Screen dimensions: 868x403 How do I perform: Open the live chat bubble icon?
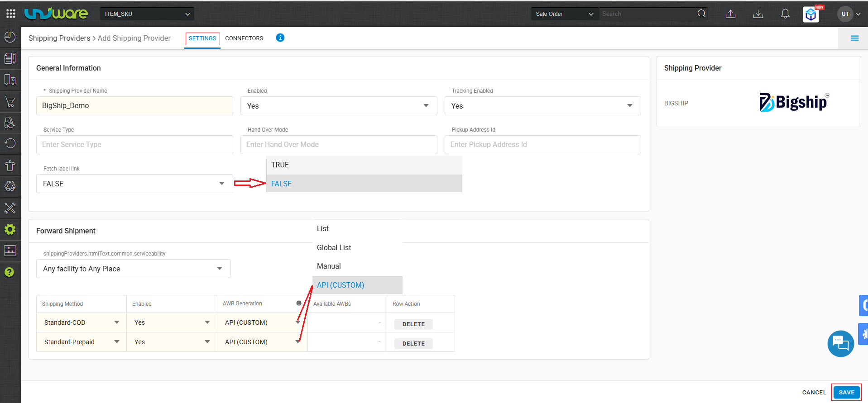click(840, 344)
